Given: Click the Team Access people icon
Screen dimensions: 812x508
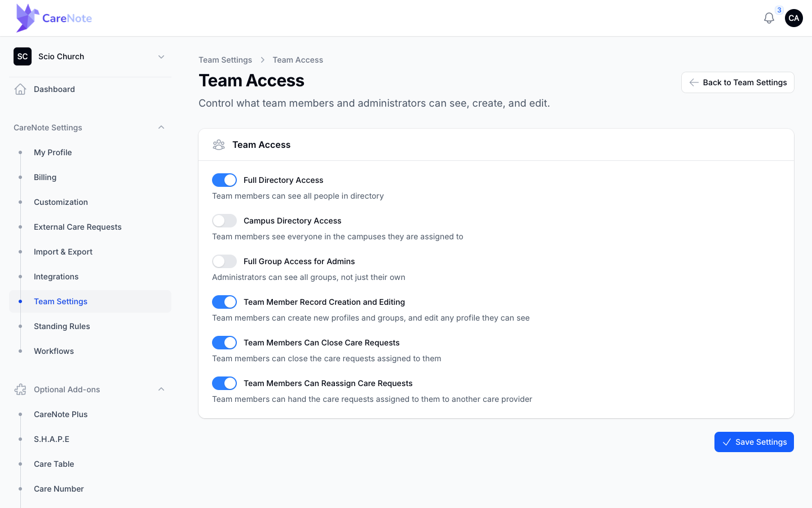Looking at the screenshot, I should click(219, 145).
